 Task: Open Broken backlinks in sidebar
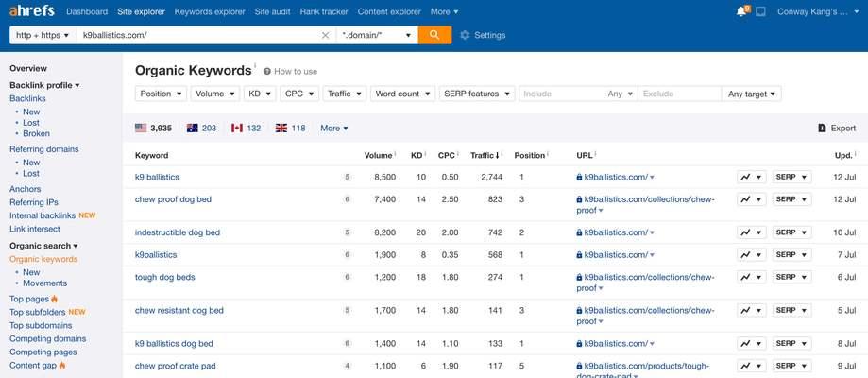pos(36,133)
